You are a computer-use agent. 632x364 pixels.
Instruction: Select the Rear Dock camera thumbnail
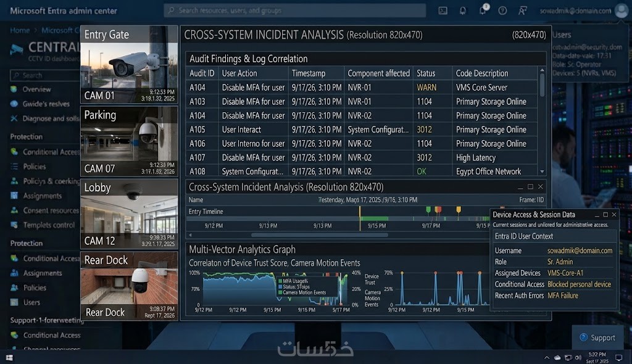pyautogui.click(x=129, y=286)
